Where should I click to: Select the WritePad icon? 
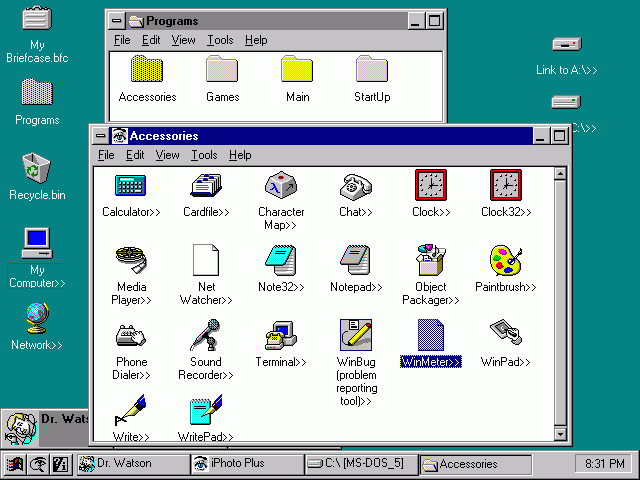(x=206, y=410)
